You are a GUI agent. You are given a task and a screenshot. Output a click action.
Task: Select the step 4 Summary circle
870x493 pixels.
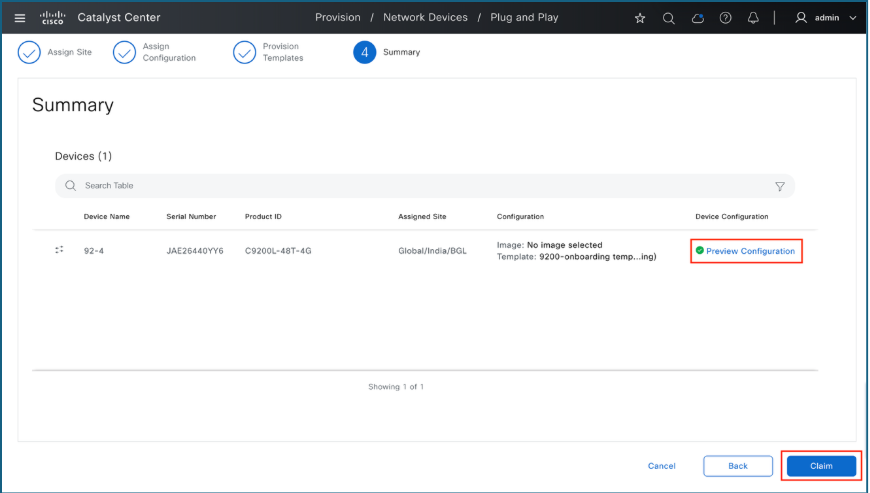[365, 52]
